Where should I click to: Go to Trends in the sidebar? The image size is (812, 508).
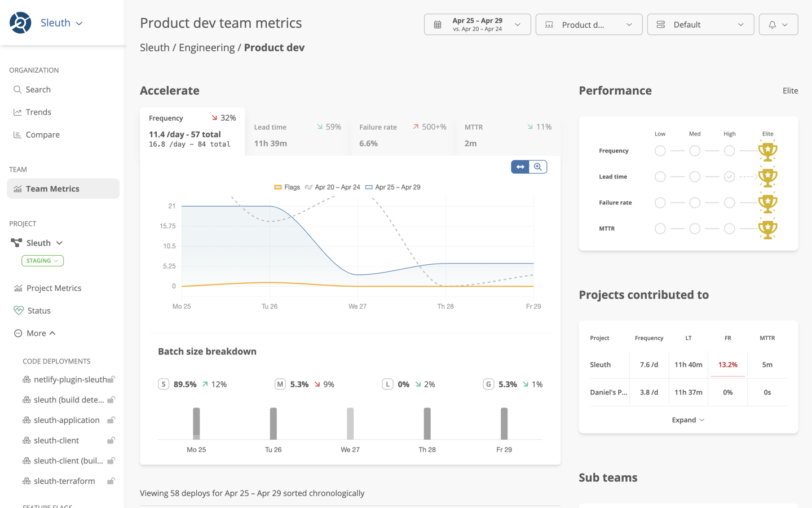coord(38,112)
